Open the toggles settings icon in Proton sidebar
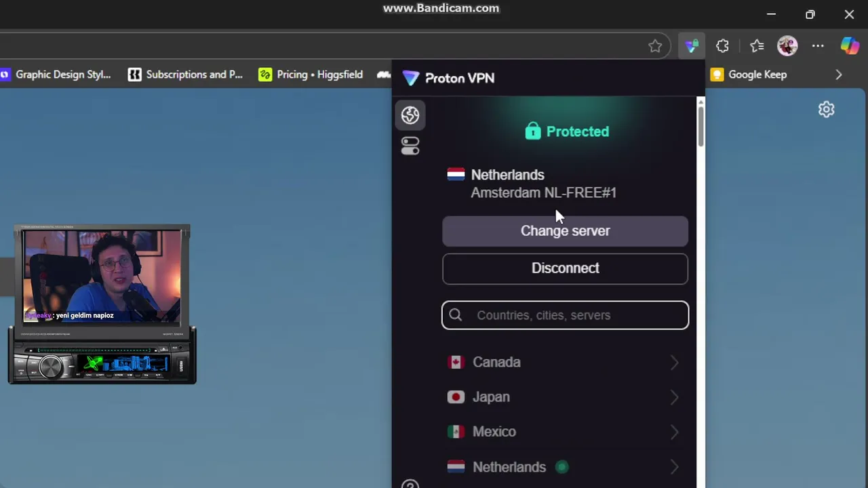The width and height of the screenshot is (868, 488). coord(410,146)
